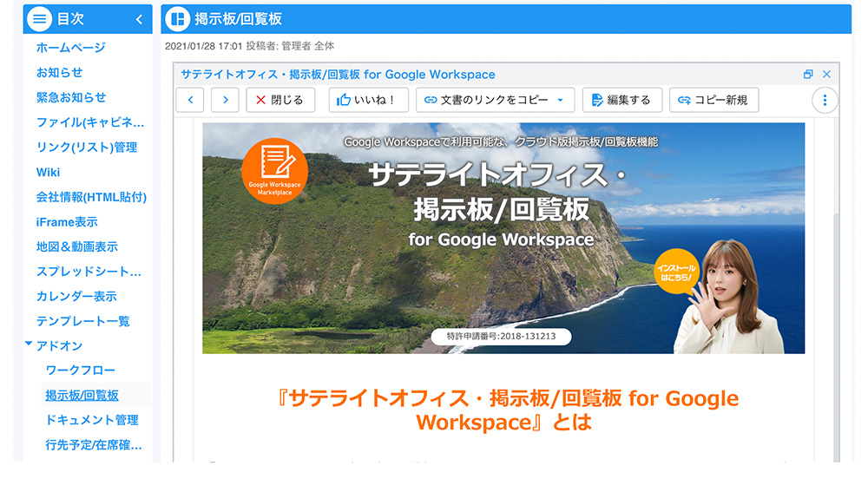This screenshot has width=868, height=492.
Task: Click the 2021/01/28 17:01 投稿者 line
Action: 250,46
